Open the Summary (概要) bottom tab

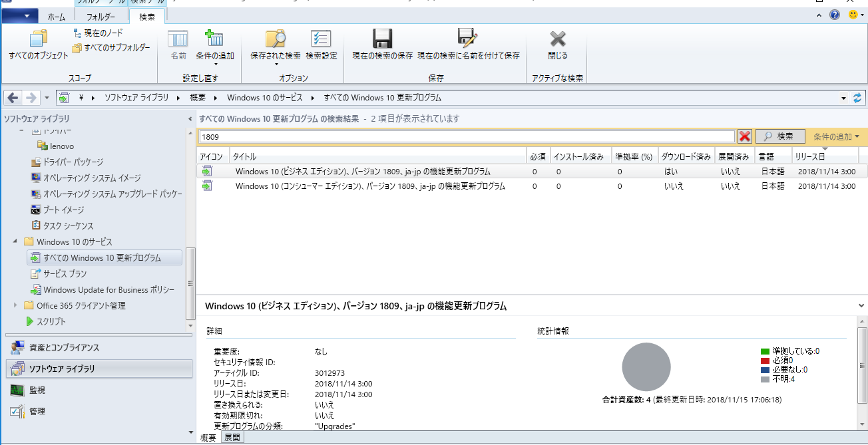pyautogui.click(x=208, y=438)
